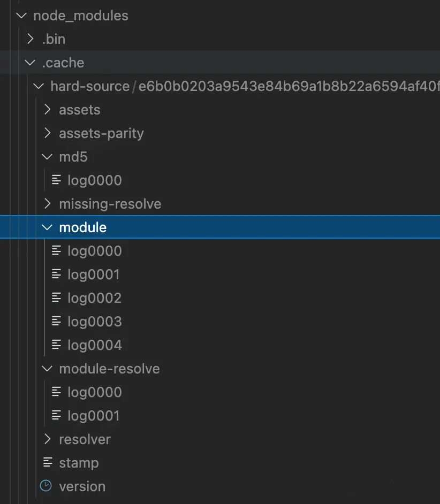Click the file icon beside stamp
This screenshot has height=504, width=440.
point(48,462)
